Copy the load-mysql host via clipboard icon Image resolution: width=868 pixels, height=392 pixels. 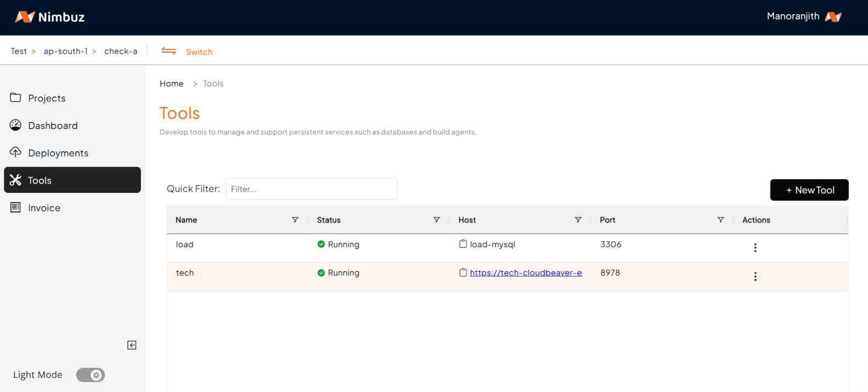click(x=463, y=244)
